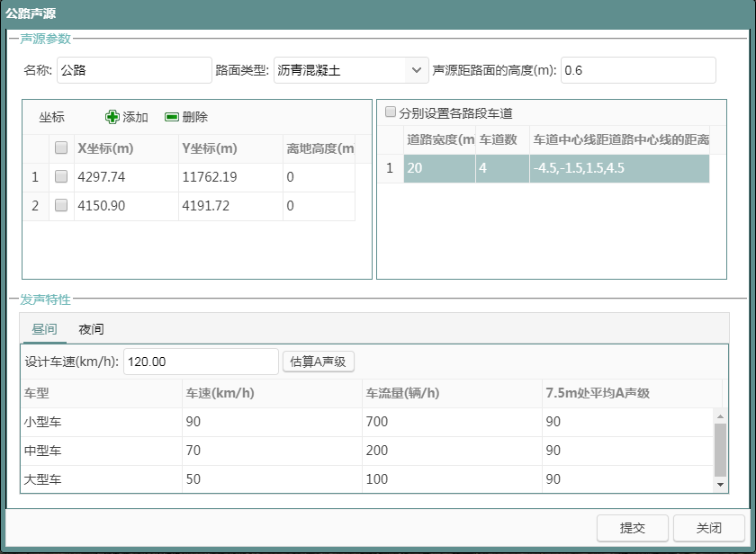Viewport: 756px width, 554px height.
Task: Select the 小型车 traffic flow cell 700
Action: coord(452,422)
